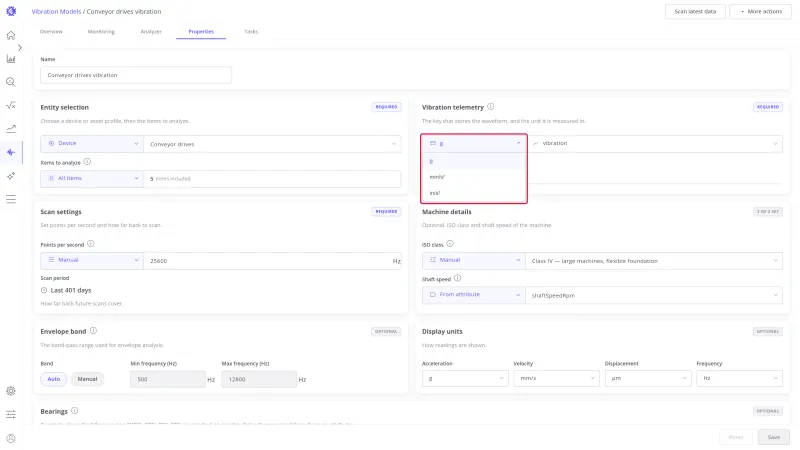Show info for Vibration telemetry
800x450 pixels.
491,107
